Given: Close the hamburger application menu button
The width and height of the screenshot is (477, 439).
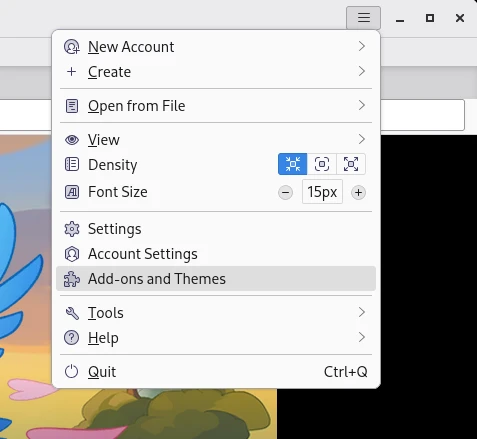Looking at the screenshot, I should click(363, 17).
